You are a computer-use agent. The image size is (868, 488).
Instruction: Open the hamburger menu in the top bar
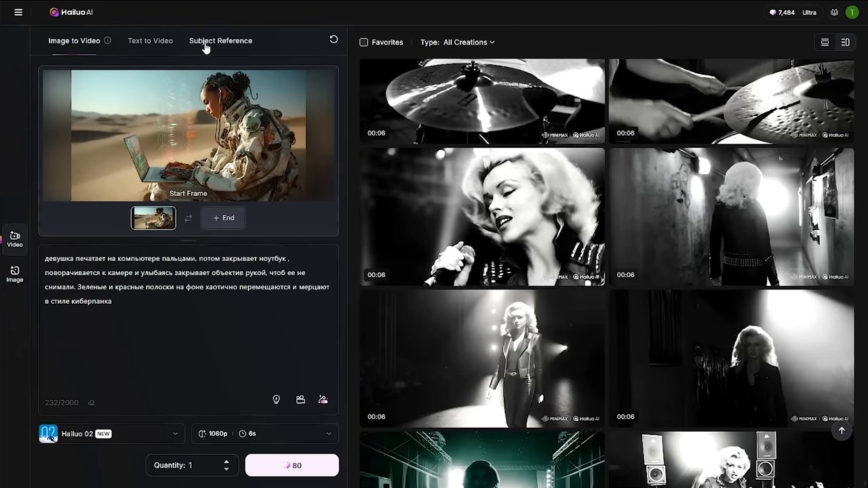tap(18, 12)
